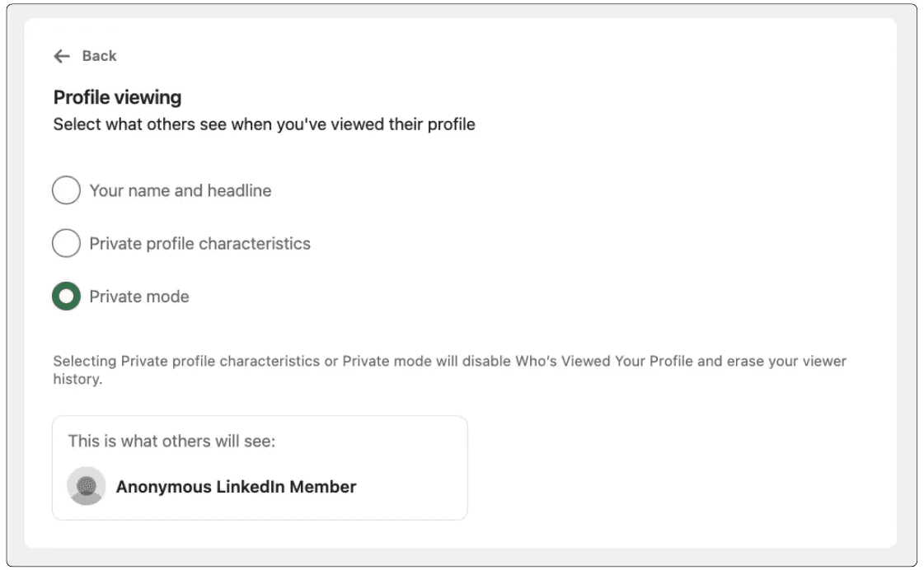Click the preview card showing what others see
924x570 pixels.
point(260,468)
